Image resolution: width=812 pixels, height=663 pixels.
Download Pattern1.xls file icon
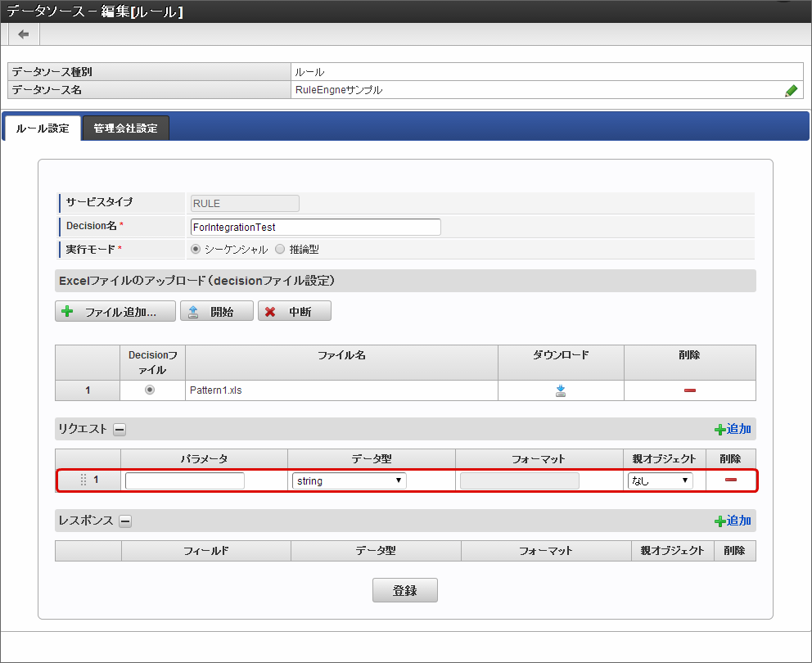click(x=561, y=390)
